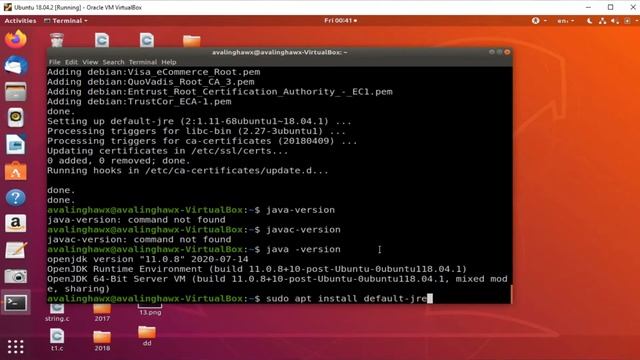Select the Terminal icon in dock
The width and height of the screenshot is (640, 360).
[x=16, y=303]
